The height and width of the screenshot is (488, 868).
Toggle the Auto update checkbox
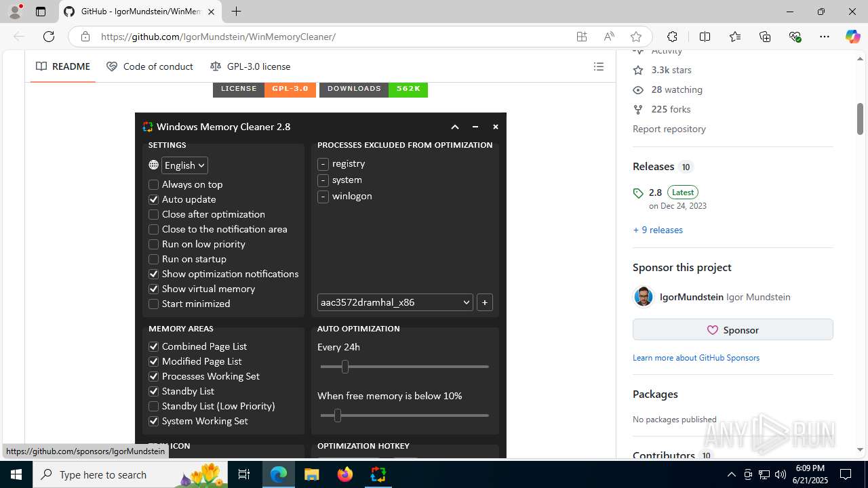(153, 199)
